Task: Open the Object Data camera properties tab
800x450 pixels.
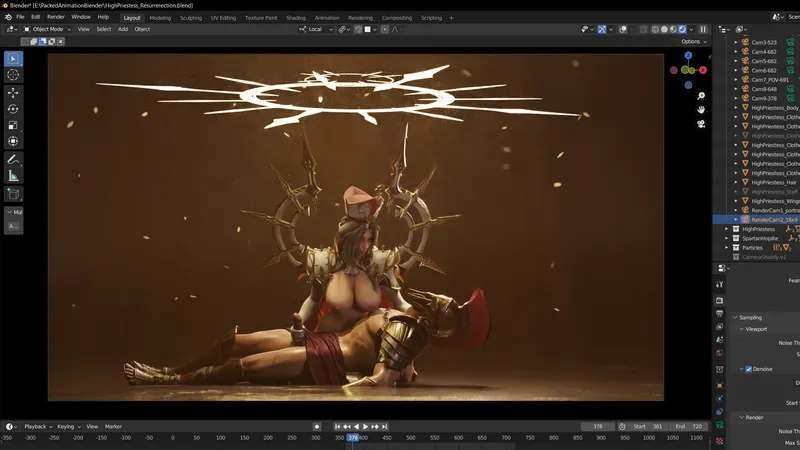Action: [x=719, y=424]
